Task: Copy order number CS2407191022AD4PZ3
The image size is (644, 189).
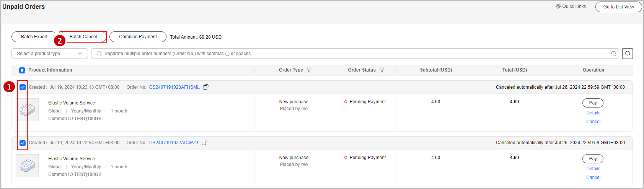Action: pyautogui.click(x=204, y=142)
